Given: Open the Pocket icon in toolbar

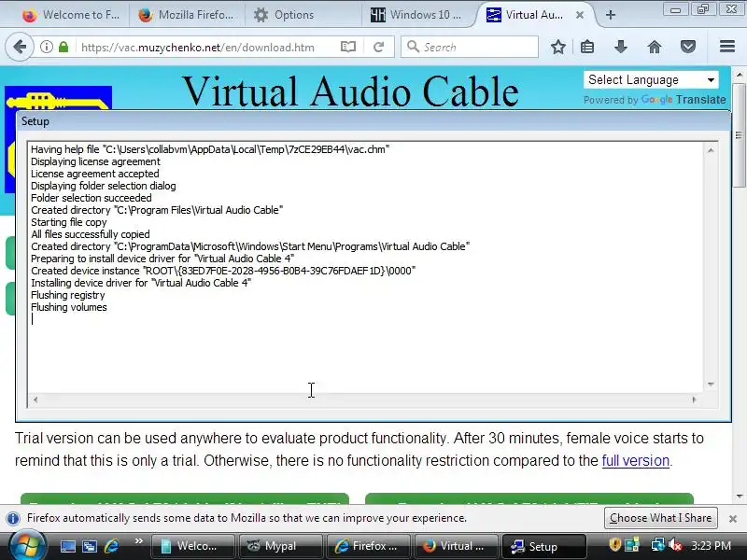Looking at the screenshot, I should (x=688, y=47).
